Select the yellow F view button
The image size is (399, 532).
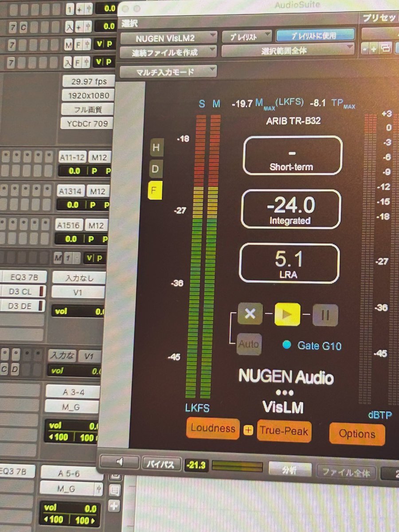[156, 191]
